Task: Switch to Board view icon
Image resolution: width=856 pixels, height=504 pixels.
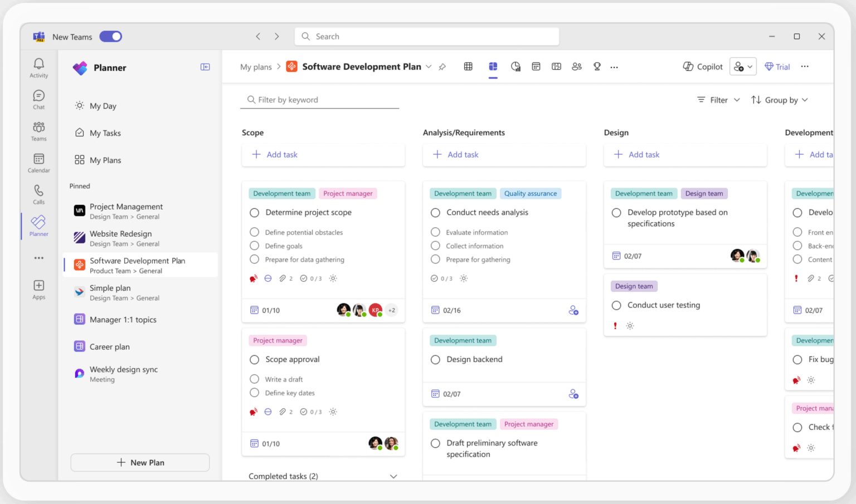Action: (493, 66)
